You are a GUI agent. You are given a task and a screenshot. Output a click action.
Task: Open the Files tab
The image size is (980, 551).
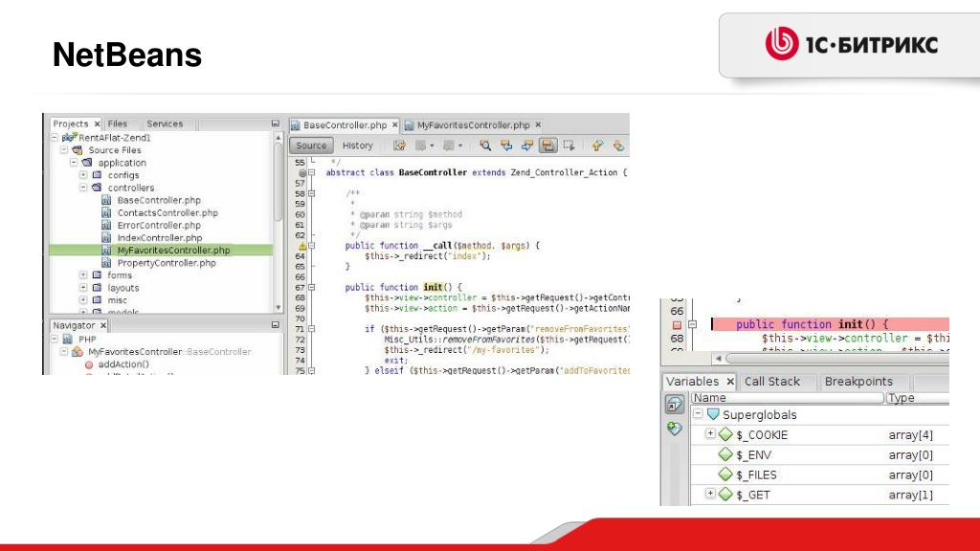click(x=117, y=123)
